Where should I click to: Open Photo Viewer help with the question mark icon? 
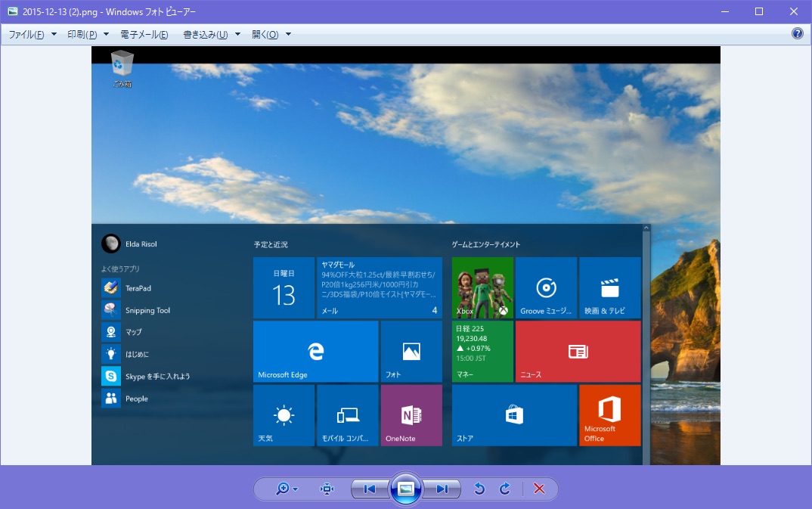pos(798,34)
